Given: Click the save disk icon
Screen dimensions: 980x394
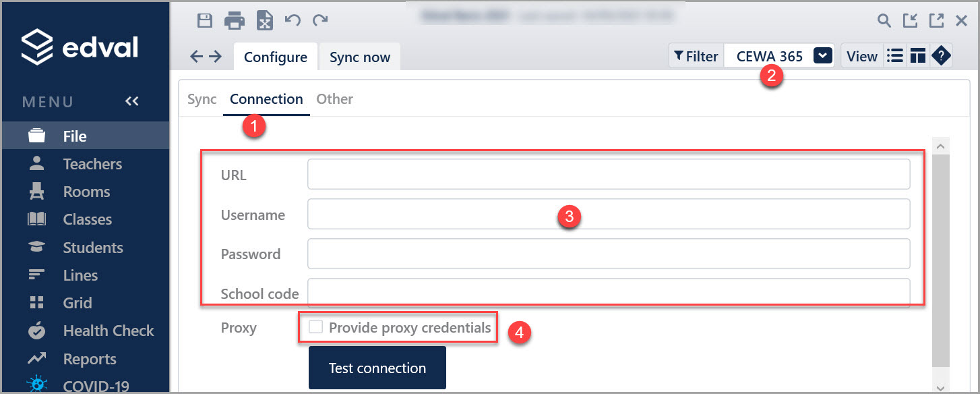Looking at the screenshot, I should pos(204,20).
